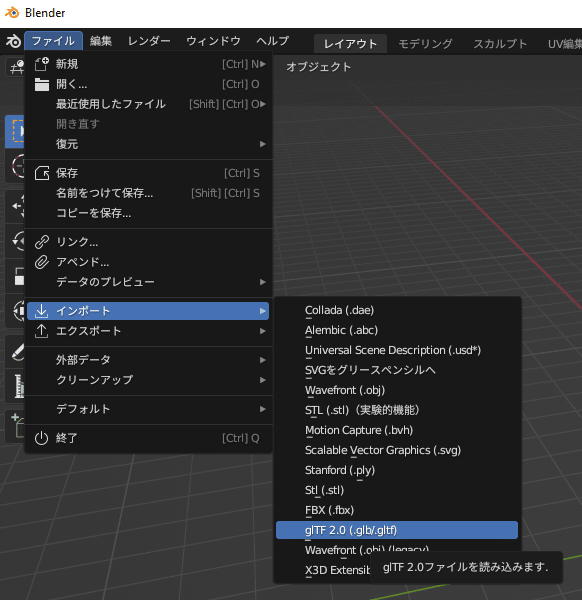Choose 名前をつけて保存...
The height and width of the screenshot is (600, 582).
click(148, 193)
